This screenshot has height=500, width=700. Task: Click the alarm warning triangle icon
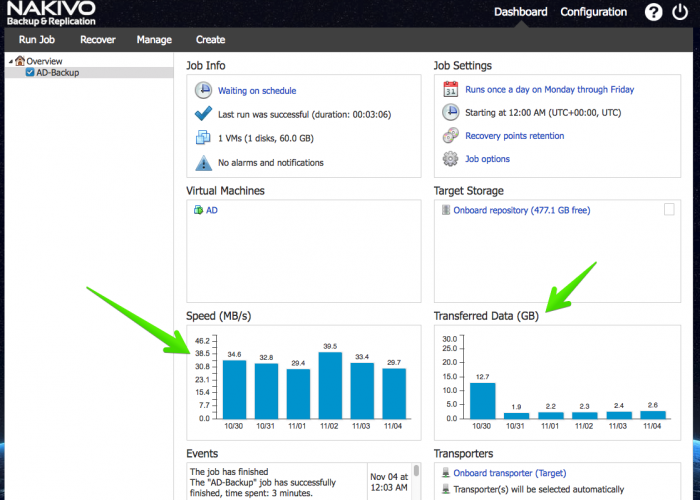pos(204,162)
